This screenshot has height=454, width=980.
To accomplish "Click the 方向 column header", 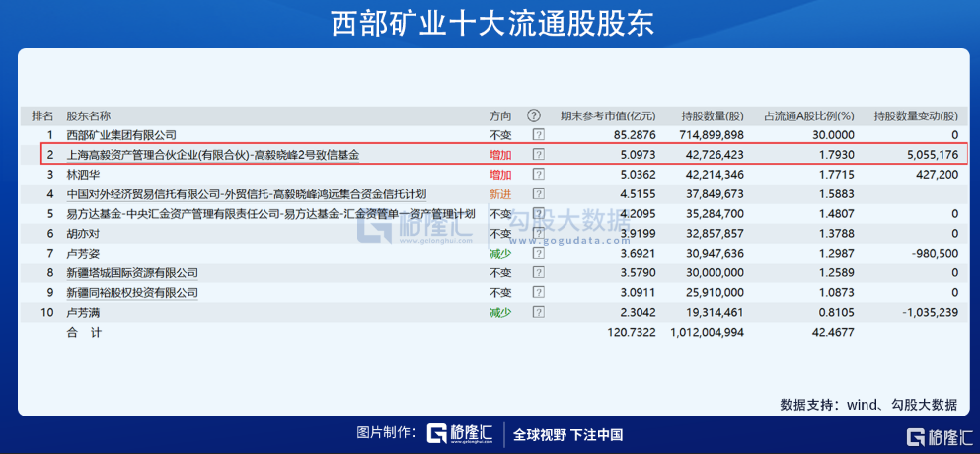I will point(500,115).
